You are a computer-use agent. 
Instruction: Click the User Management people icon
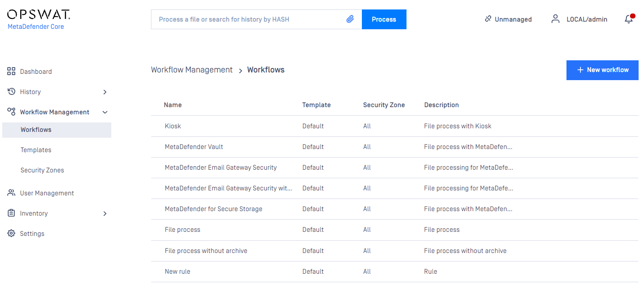(x=11, y=193)
